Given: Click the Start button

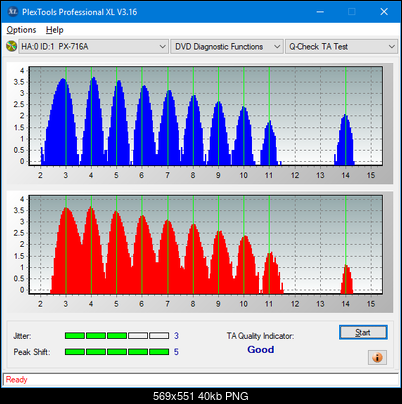Looking at the screenshot, I should [x=363, y=332].
